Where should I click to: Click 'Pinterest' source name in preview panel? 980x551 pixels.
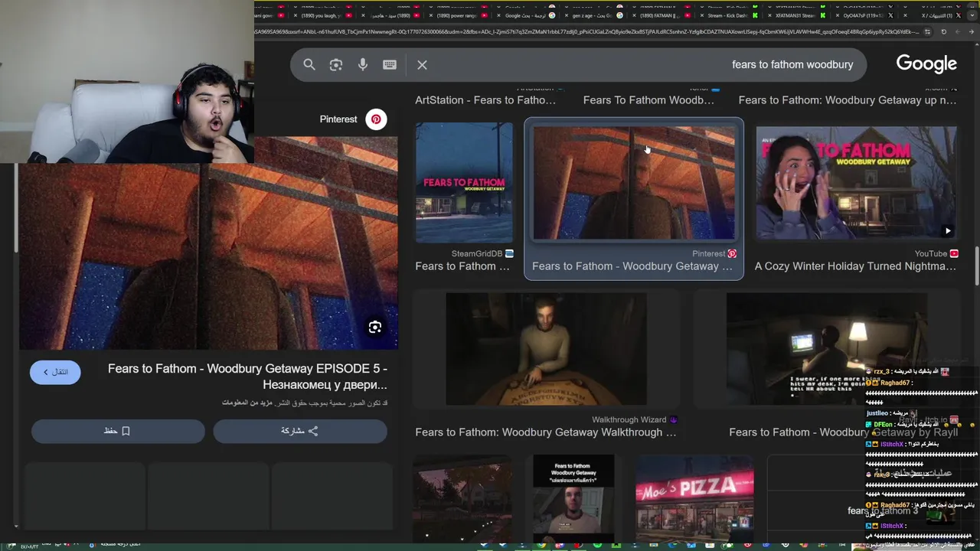(x=338, y=119)
